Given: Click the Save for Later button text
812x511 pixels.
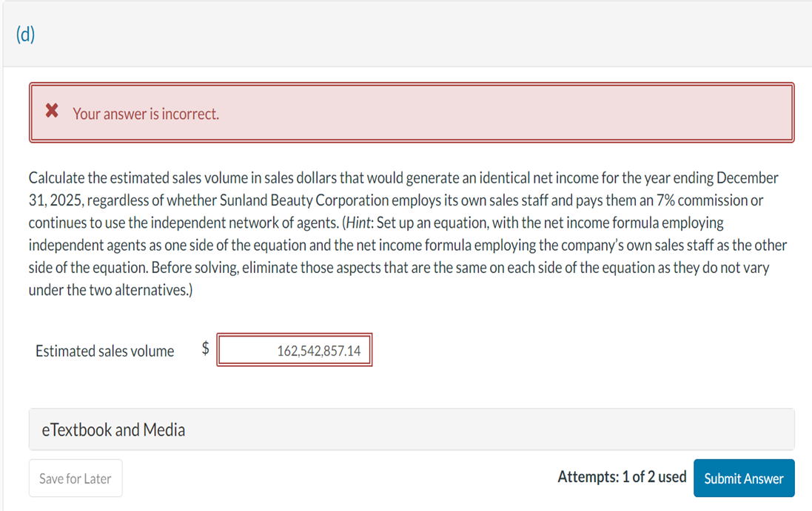Looking at the screenshot, I should click(x=75, y=478).
